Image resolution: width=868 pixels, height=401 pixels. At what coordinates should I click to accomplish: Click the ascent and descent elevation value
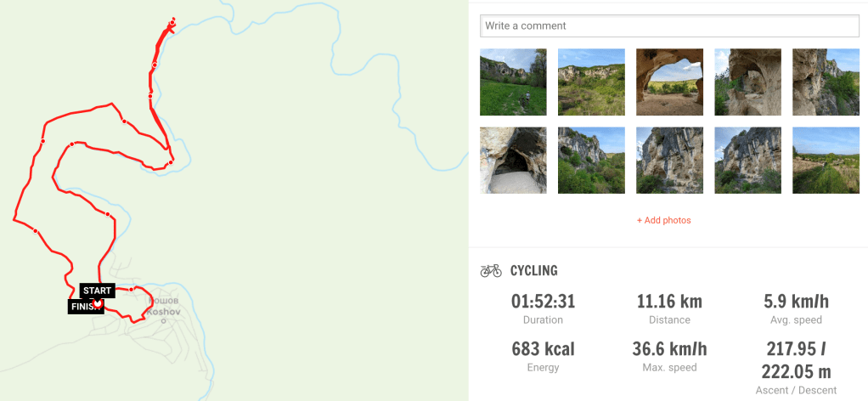click(x=795, y=360)
